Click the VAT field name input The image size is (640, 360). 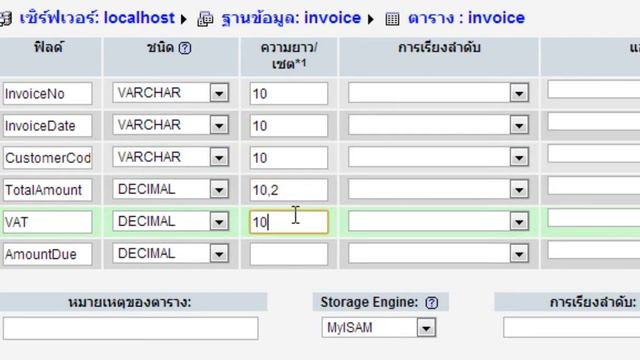pyautogui.click(x=48, y=222)
